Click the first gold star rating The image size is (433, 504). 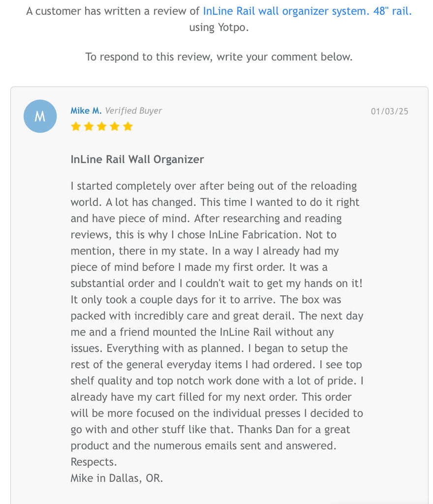(76, 126)
